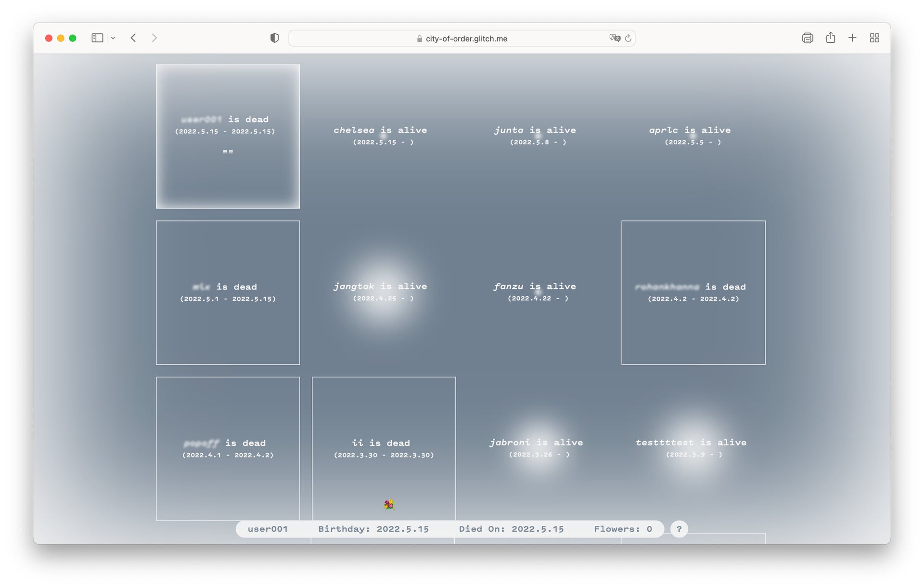
Task: Reload the page with the refresh icon
Action: [x=628, y=38]
